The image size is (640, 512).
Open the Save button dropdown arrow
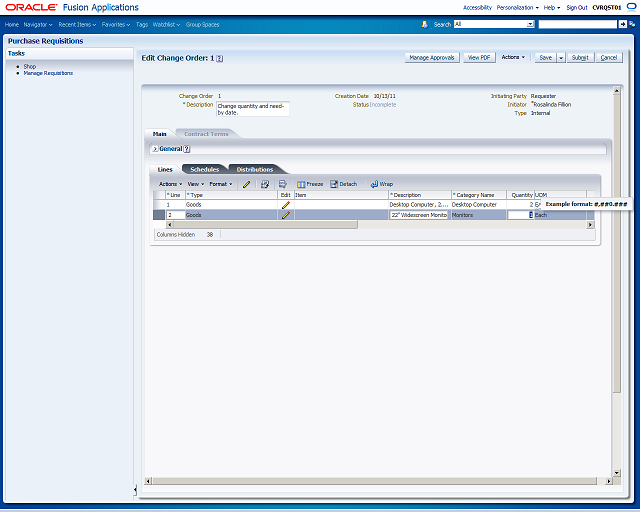(561, 58)
